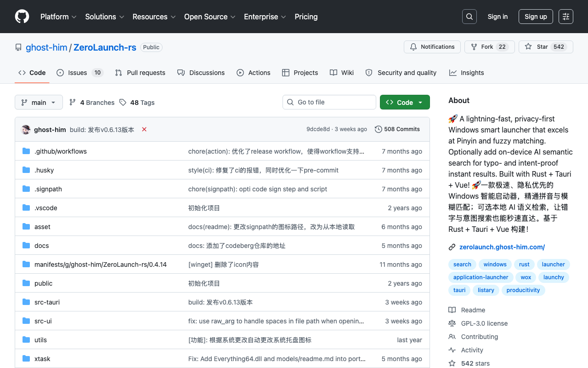Fork the repository using the Fork button
The height and width of the screenshot is (368, 588).
tap(490, 47)
